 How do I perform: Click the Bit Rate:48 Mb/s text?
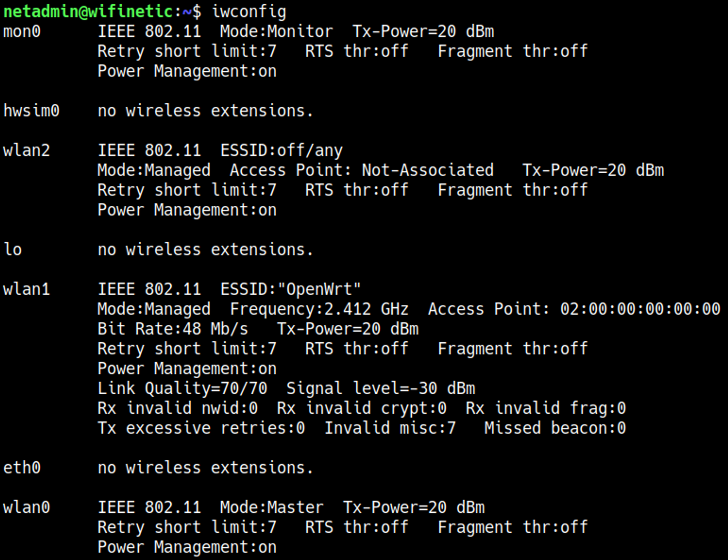(x=173, y=329)
